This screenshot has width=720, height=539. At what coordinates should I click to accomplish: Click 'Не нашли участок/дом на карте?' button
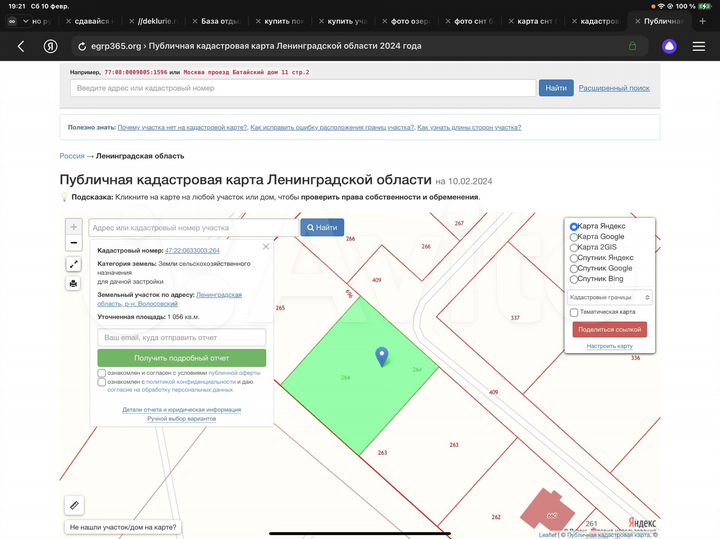[123, 527]
